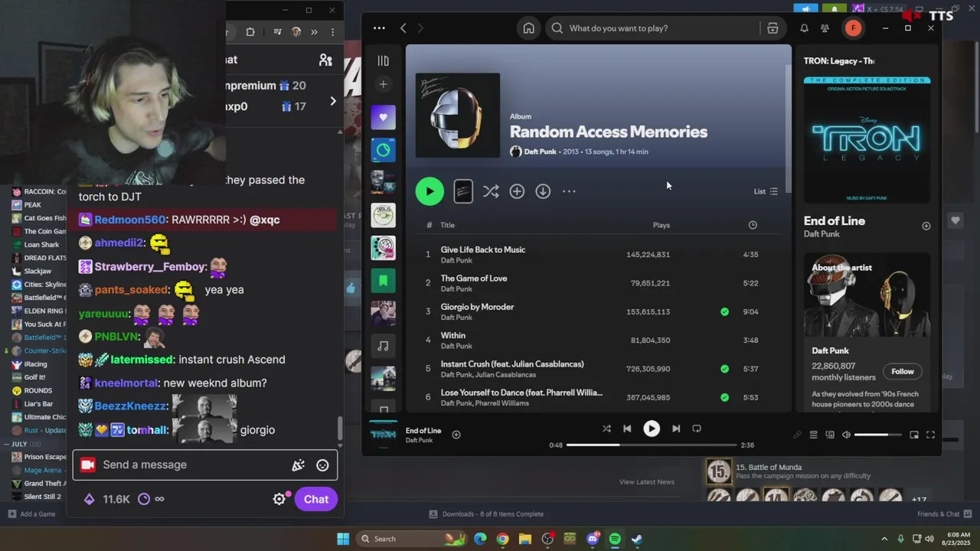Screen dimensions: 980x551
Task: Open Your Episodes green bookmark playlist
Action: point(384,281)
